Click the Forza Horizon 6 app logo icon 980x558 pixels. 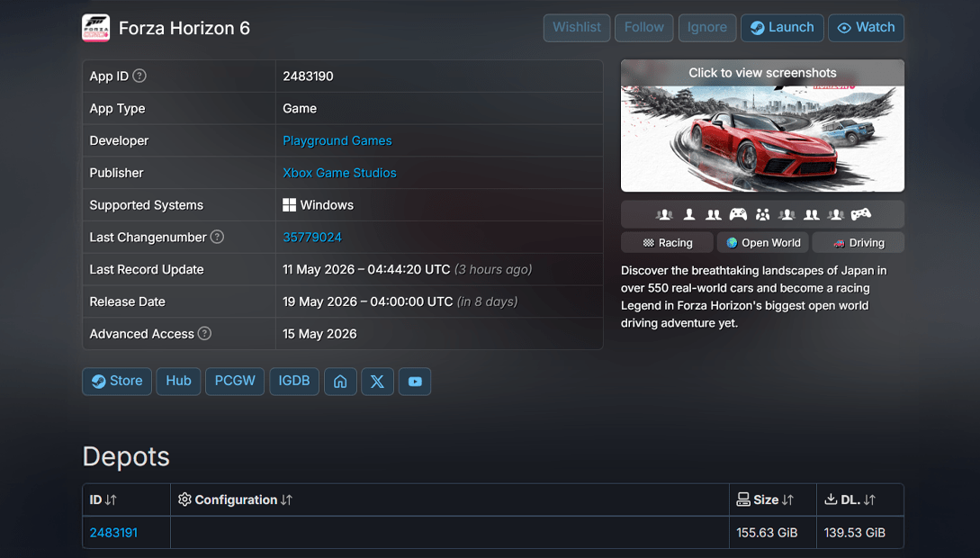(x=95, y=28)
